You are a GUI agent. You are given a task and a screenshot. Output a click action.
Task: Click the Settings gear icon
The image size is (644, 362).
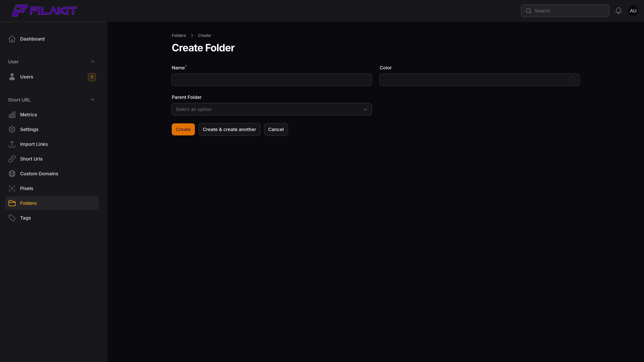click(x=12, y=129)
